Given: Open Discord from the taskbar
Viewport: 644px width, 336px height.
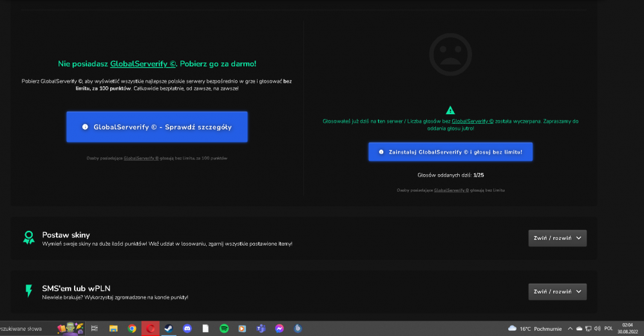Looking at the screenshot, I should pyautogui.click(x=187, y=328).
